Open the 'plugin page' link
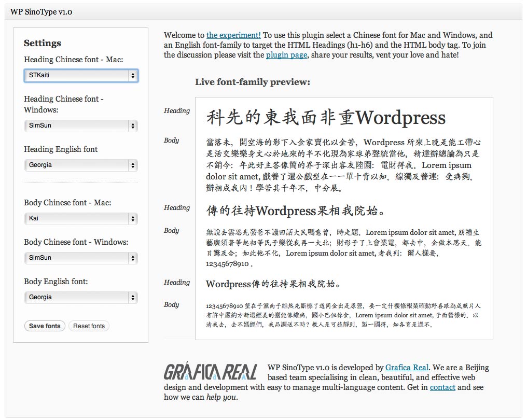 pyautogui.click(x=287, y=55)
